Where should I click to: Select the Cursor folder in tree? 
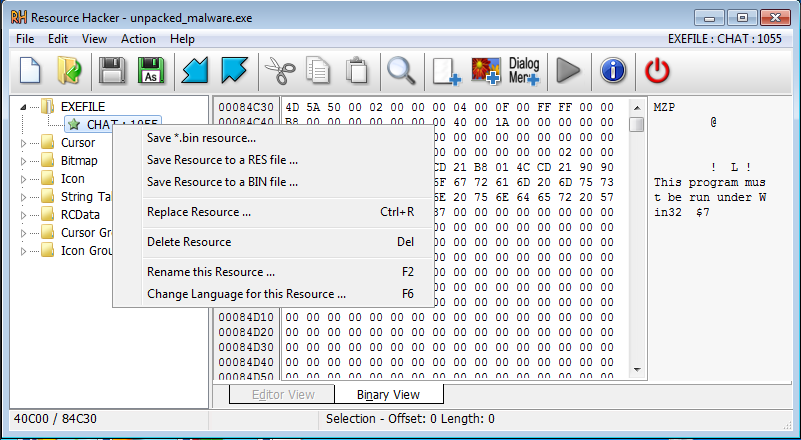coord(78,143)
